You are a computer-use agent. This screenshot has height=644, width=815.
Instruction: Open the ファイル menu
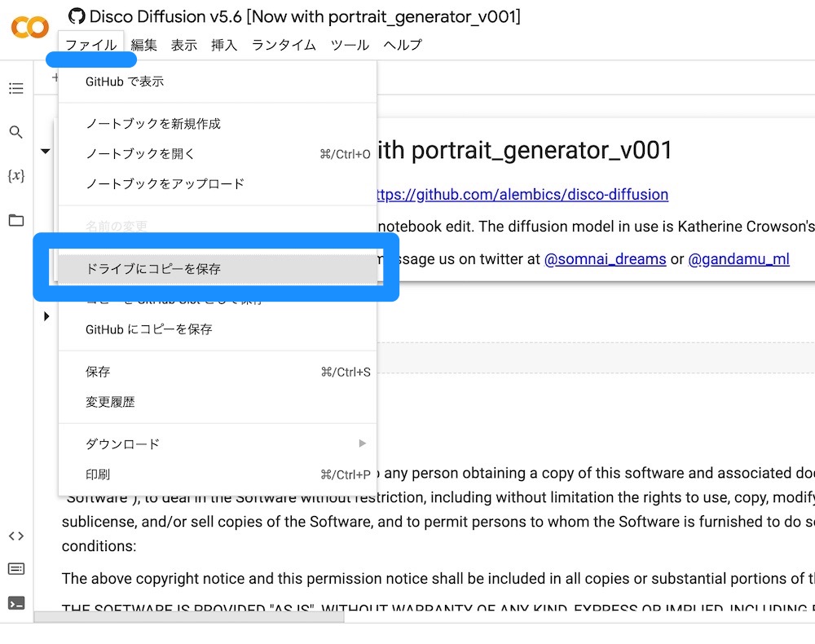[x=91, y=45]
